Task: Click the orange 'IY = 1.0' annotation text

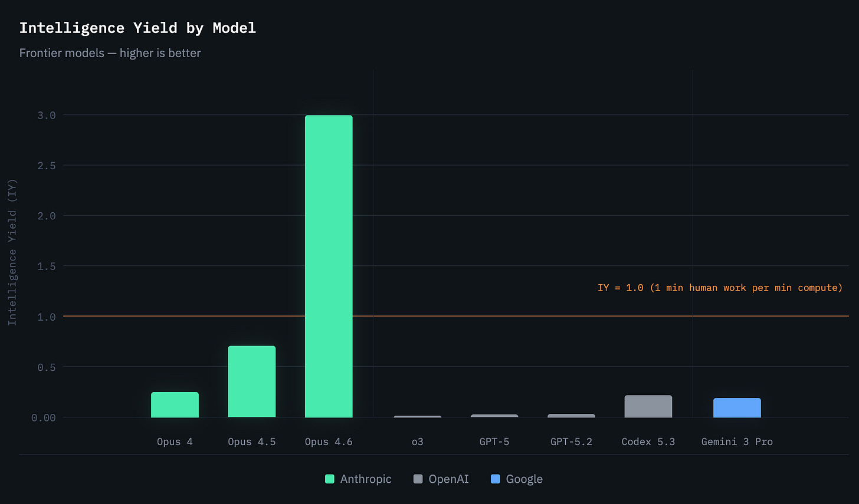Action: [x=720, y=288]
